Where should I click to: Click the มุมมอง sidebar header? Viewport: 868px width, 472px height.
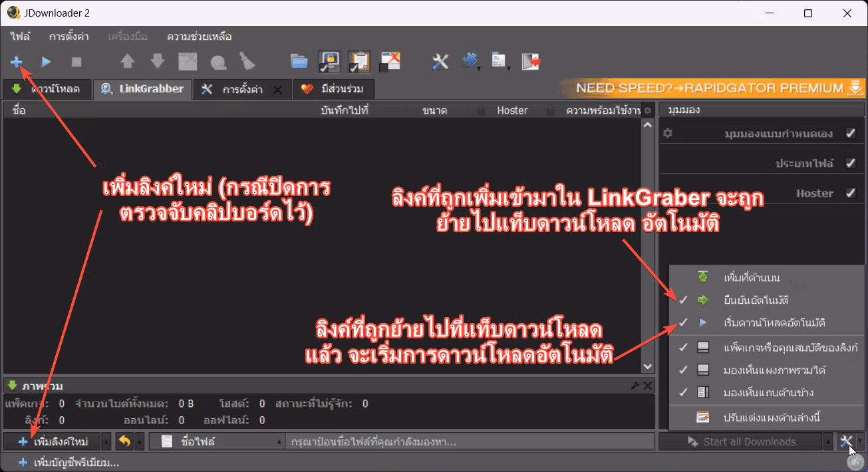(x=762, y=110)
